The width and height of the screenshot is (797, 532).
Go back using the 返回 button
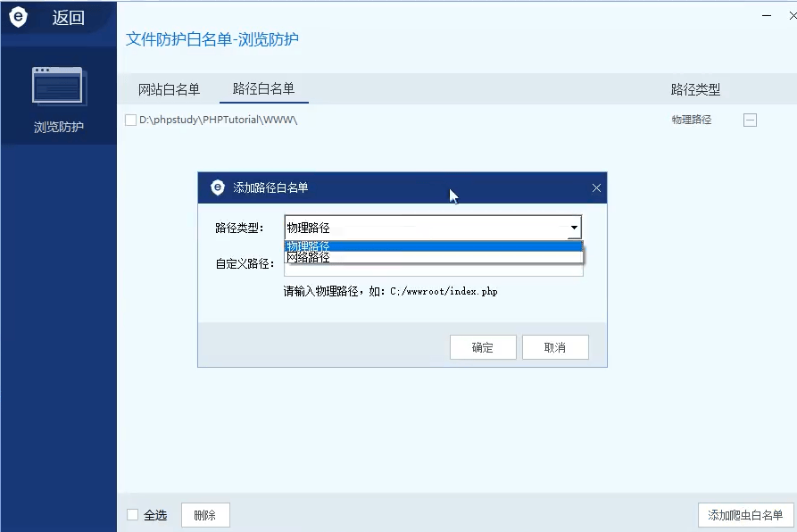pos(68,18)
